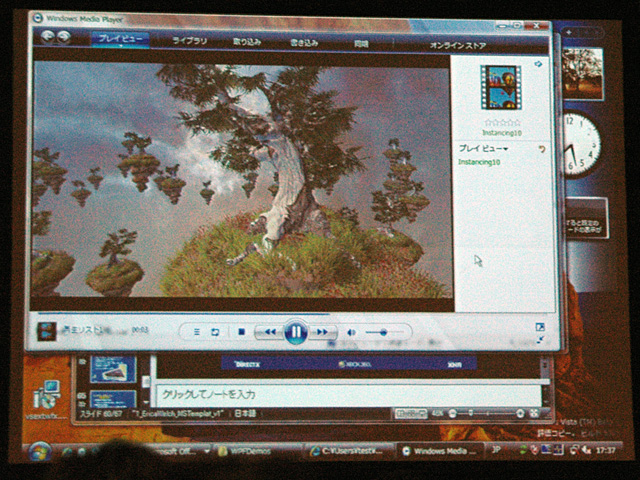Skip to the next track
Screen dimensions: 640x480
(323, 332)
